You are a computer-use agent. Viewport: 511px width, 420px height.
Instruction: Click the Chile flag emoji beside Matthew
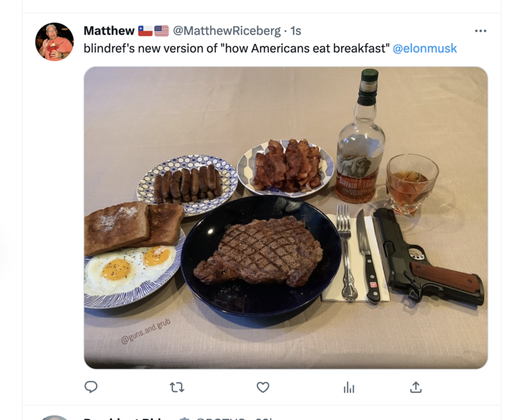click(145, 31)
